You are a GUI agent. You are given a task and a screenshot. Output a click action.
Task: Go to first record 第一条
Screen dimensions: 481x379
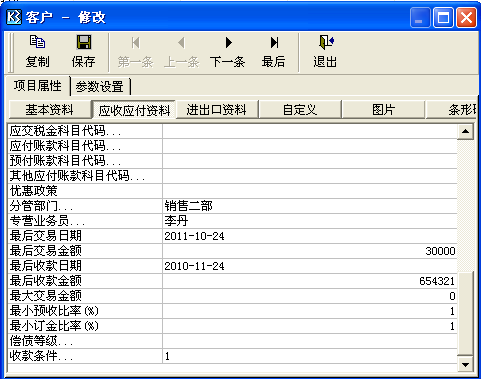[x=135, y=52]
